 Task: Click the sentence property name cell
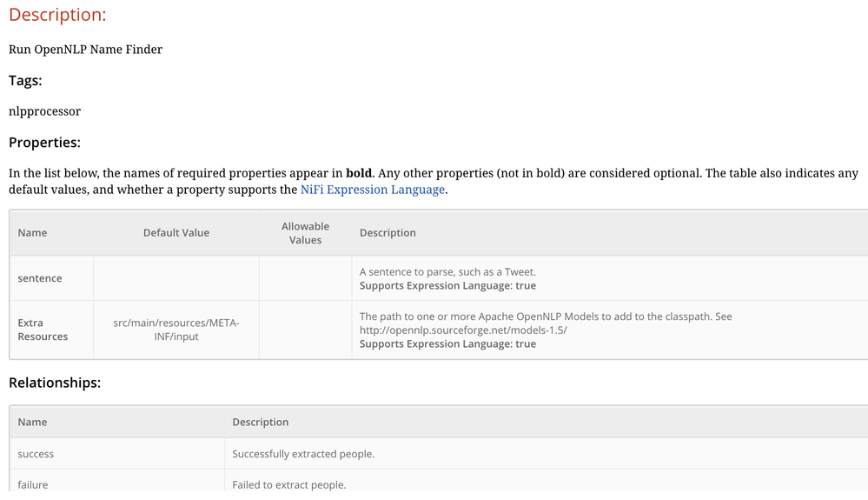(40, 278)
